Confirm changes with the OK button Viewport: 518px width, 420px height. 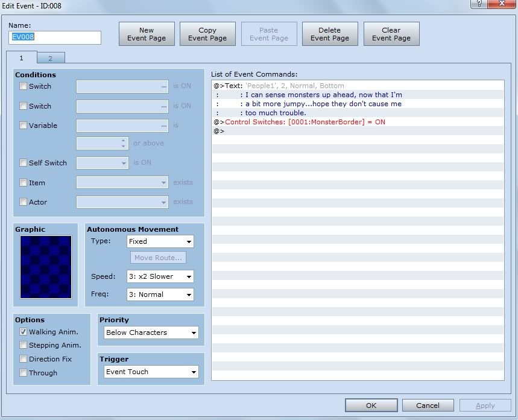(x=371, y=406)
